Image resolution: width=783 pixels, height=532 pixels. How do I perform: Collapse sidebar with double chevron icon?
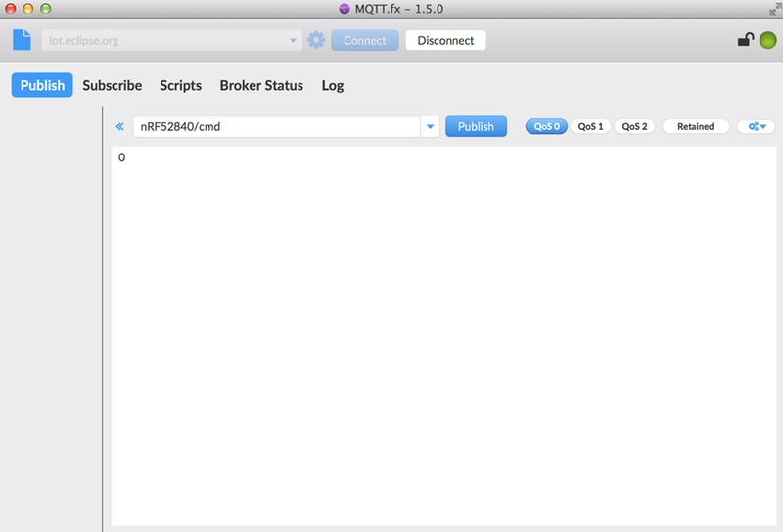120,126
